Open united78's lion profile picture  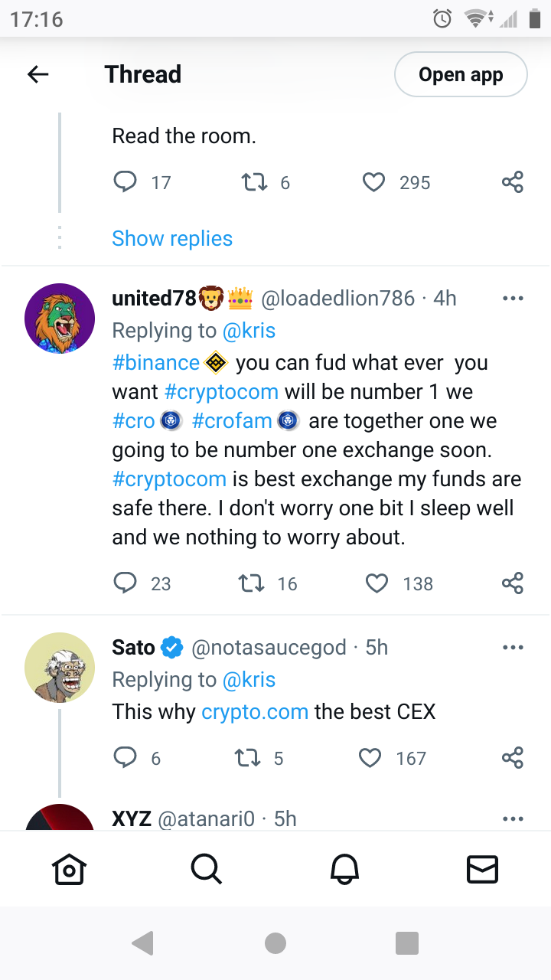(x=60, y=318)
